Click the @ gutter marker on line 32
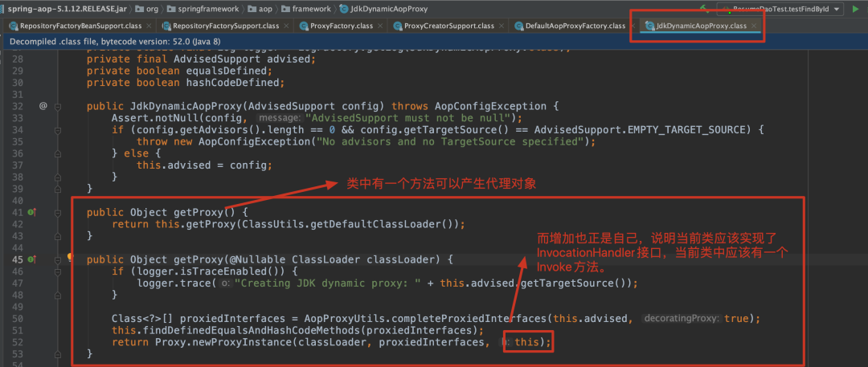The image size is (868, 367). (43, 106)
